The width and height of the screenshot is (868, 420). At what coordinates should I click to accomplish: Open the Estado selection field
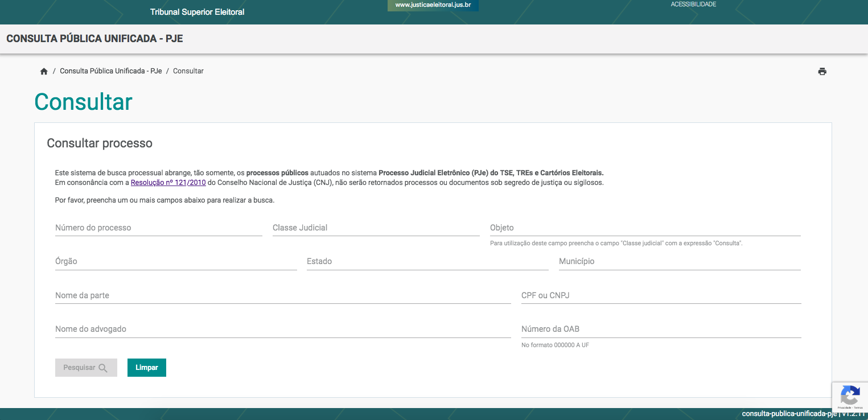[427, 262]
